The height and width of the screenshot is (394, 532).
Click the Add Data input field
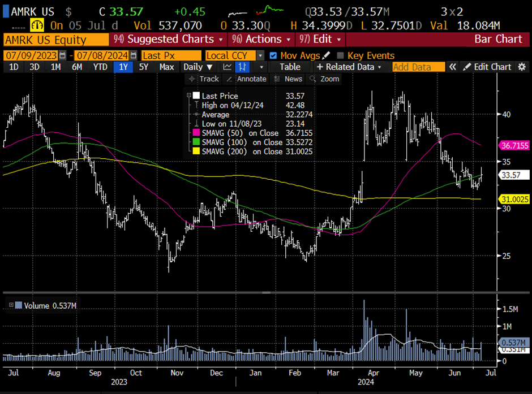pos(419,67)
